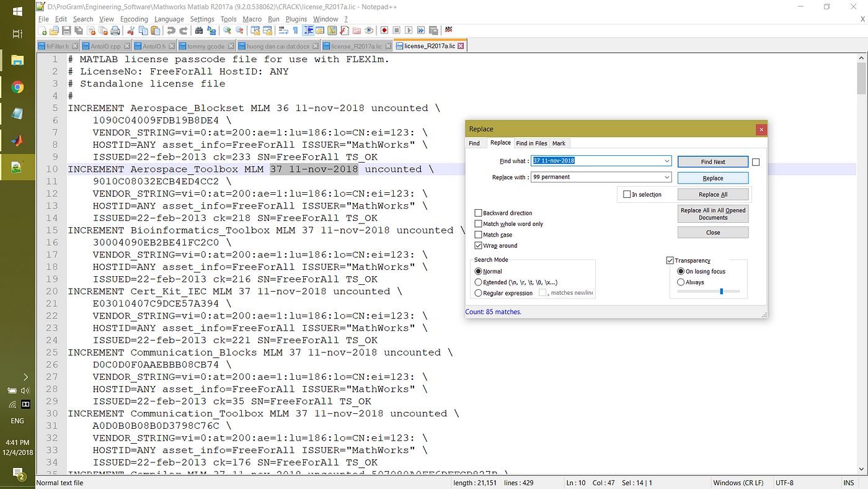Switch to the Find tab

tap(474, 143)
